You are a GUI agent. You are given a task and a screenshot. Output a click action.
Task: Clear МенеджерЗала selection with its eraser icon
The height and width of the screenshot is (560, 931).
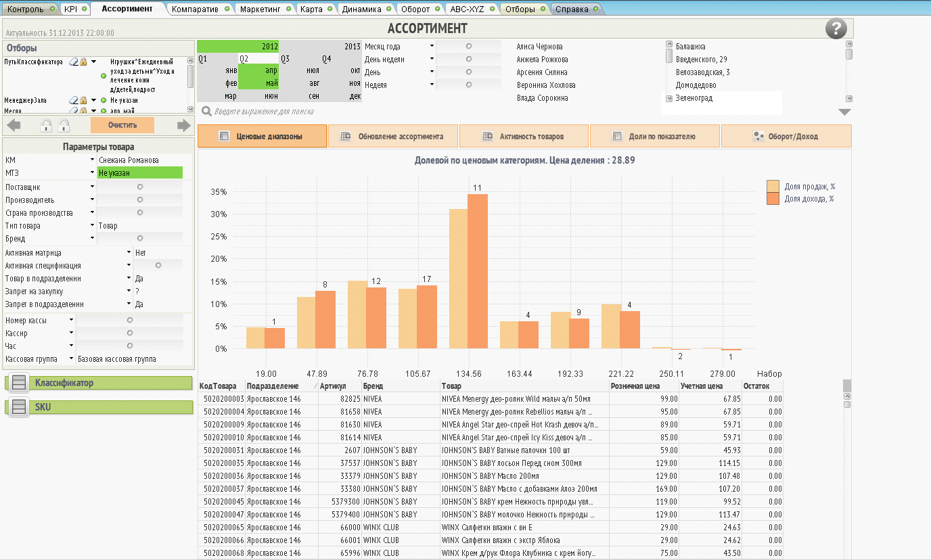pos(74,100)
